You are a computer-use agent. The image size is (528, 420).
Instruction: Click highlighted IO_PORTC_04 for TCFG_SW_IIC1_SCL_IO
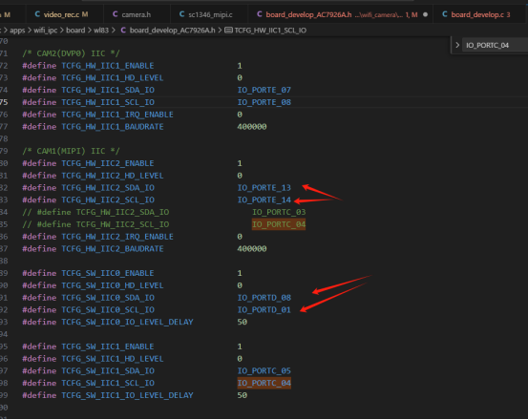(x=264, y=384)
